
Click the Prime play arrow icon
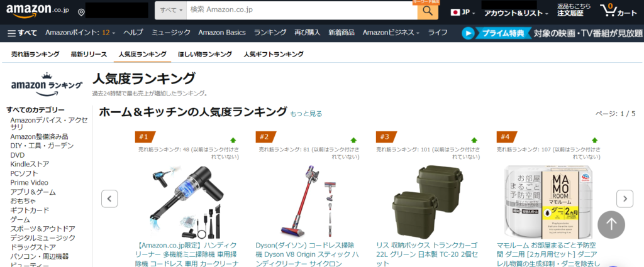pos(468,33)
